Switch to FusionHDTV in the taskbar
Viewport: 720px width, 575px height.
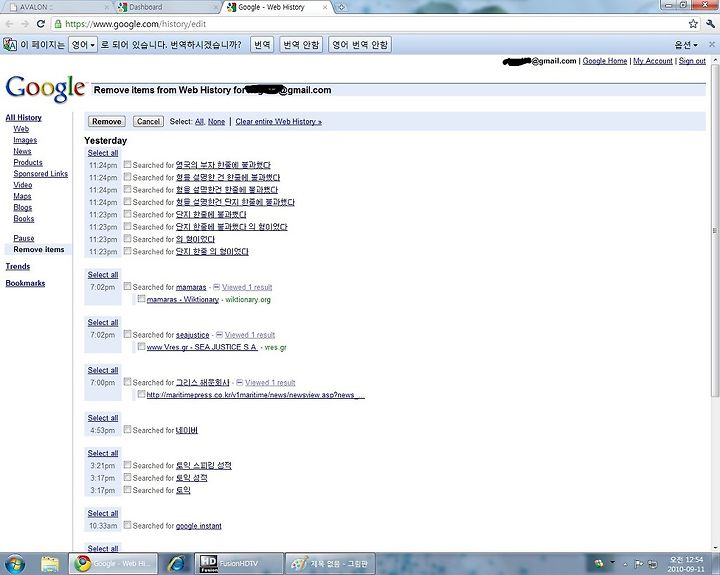point(238,564)
